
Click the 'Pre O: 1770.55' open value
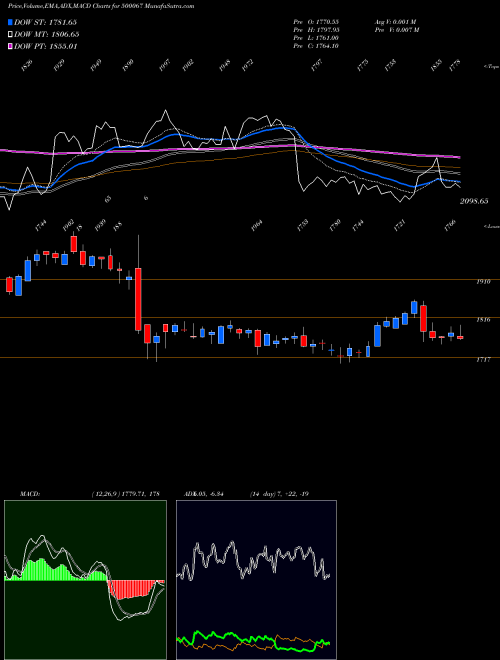pyautogui.click(x=316, y=21)
